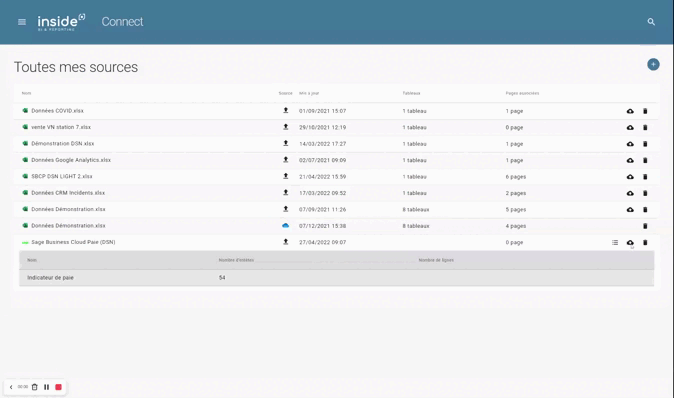Select Sage Business Cloud Paie (DSN) name
The width and height of the screenshot is (674, 398).
pyautogui.click(x=73, y=242)
